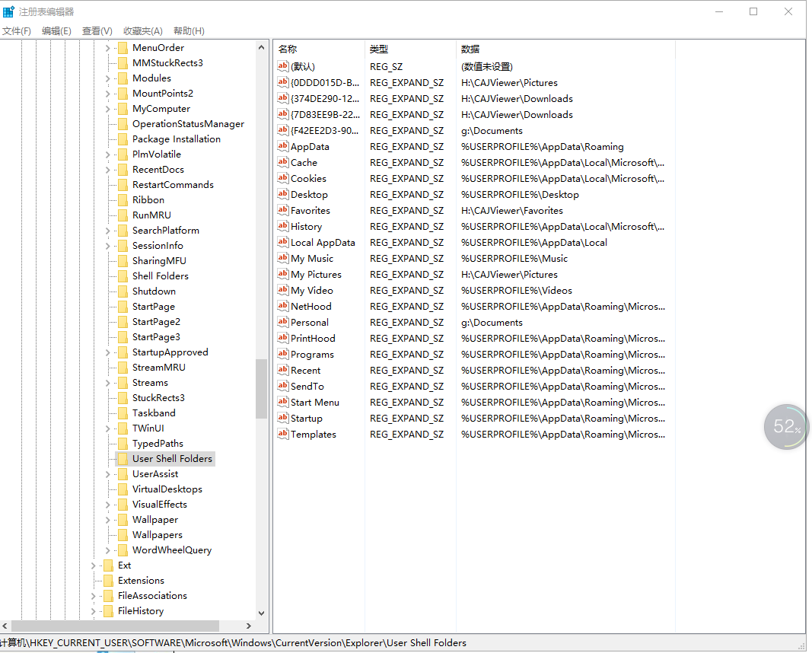Click the folder icon of User Shell Folders
The image size is (812, 653).
pos(123,458)
